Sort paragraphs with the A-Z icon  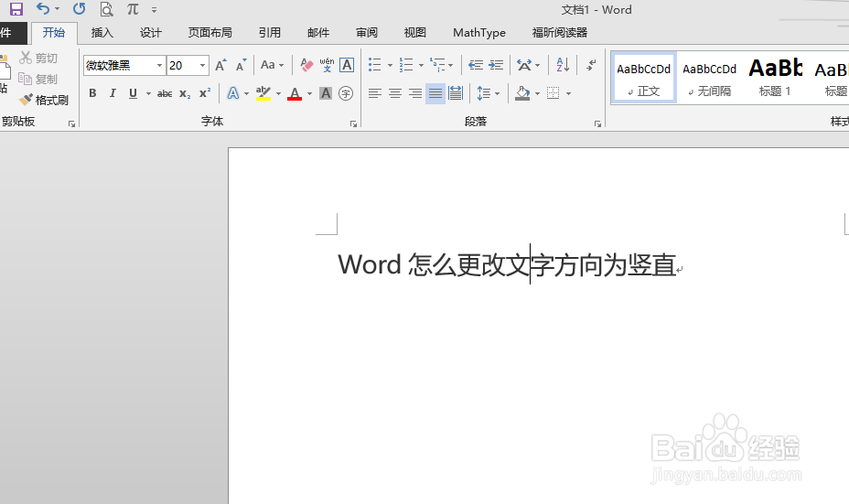click(x=563, y=65)
